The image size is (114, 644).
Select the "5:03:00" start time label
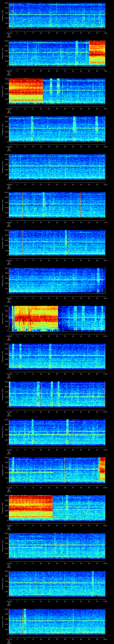pyautogui.click(x=9, y=109)
